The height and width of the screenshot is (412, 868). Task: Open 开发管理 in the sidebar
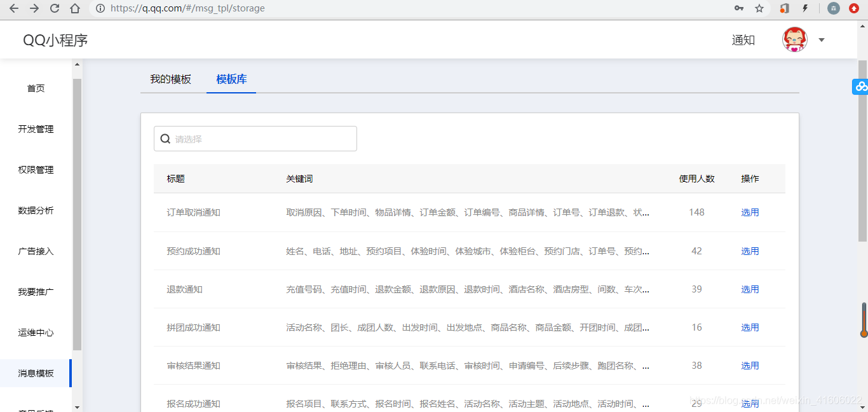point(36,129)
